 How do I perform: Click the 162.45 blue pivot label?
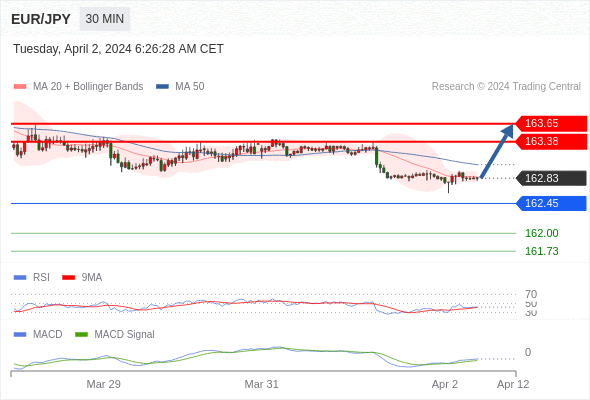tap(551, 204)
